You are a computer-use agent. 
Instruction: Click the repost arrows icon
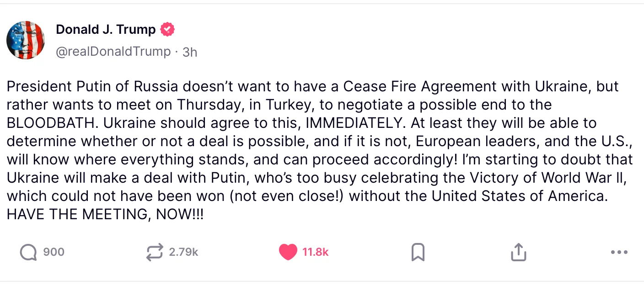[155, 252]
